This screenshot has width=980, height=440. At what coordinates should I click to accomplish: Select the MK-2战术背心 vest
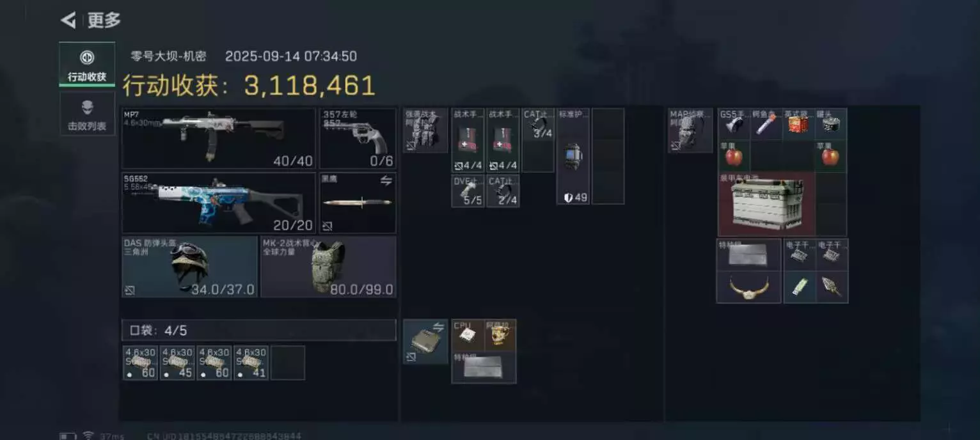tap(328, 267)
